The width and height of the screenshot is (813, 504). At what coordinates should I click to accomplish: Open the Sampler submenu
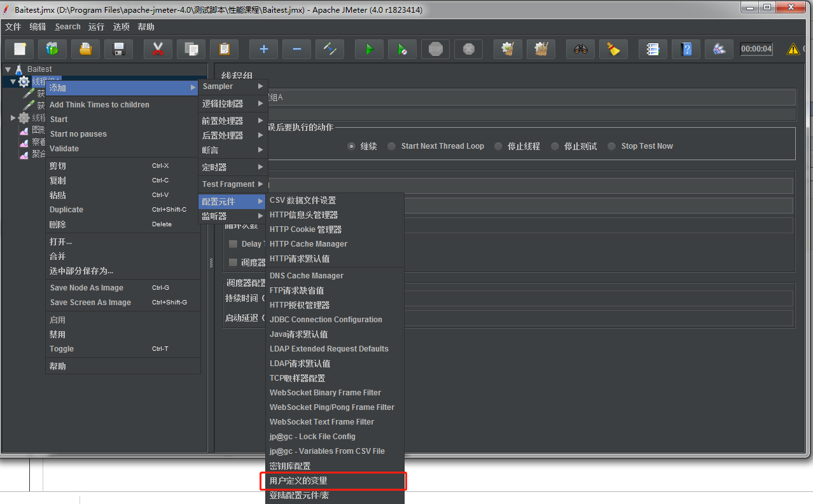[233, 86]
